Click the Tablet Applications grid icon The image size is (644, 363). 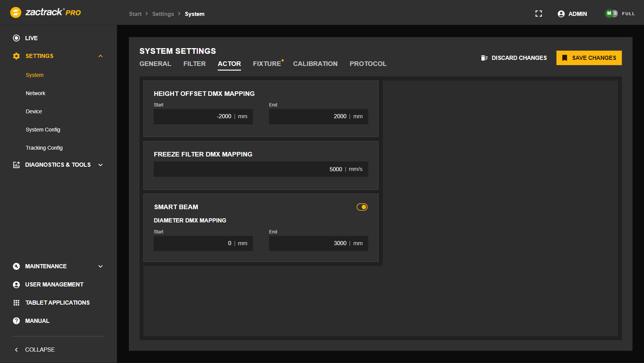[16, 303]
